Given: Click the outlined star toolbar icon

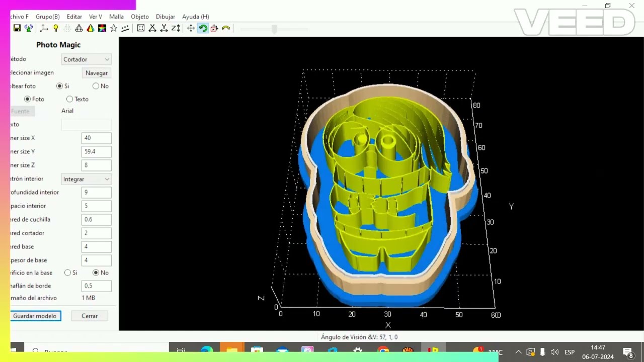Looking at the screenshot, I should pos(114,28).
